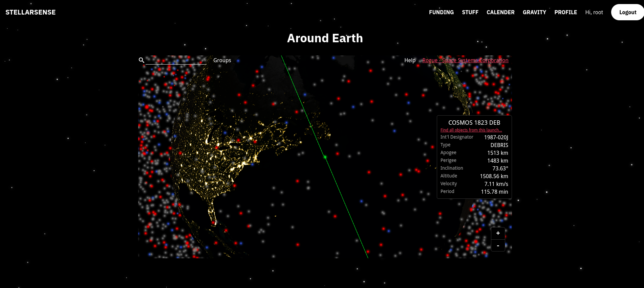Click the 1508.56 km altitude value

click(x=494, y=176)
